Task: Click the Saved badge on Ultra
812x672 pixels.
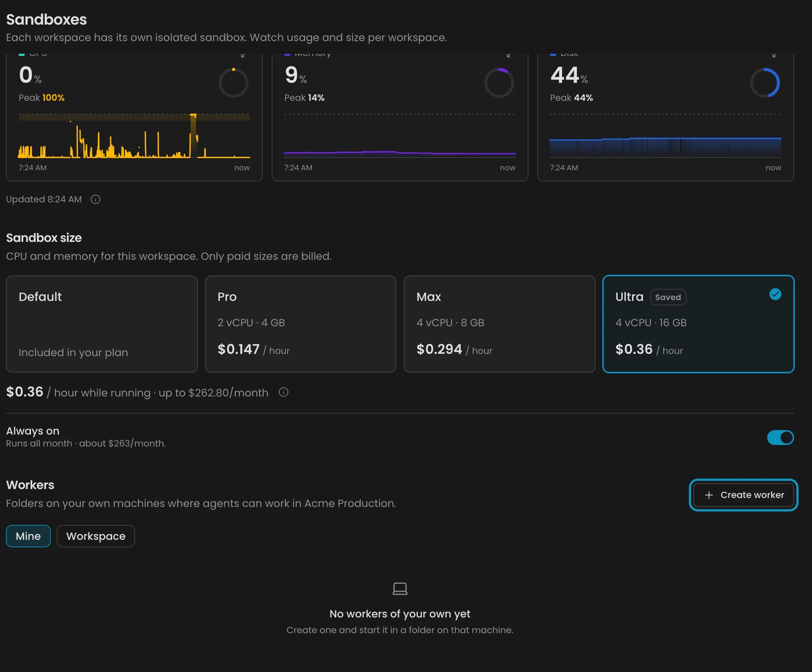Action: pyautogui.click(x=668, y=297)
